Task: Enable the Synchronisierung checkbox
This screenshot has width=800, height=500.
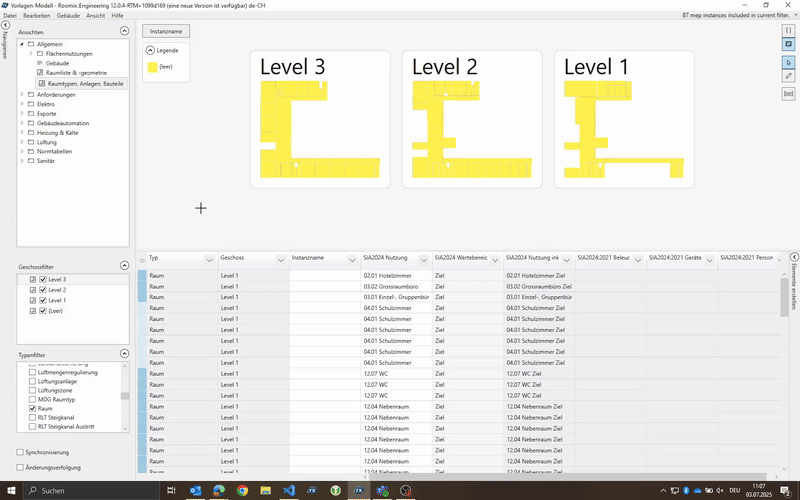Action: [x=21, y=452]
